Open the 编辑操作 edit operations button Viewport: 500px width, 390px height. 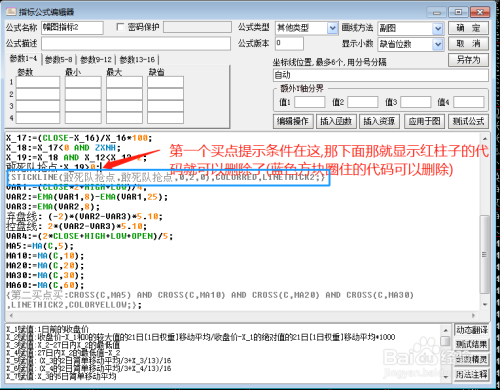click(x=293, y=121)
